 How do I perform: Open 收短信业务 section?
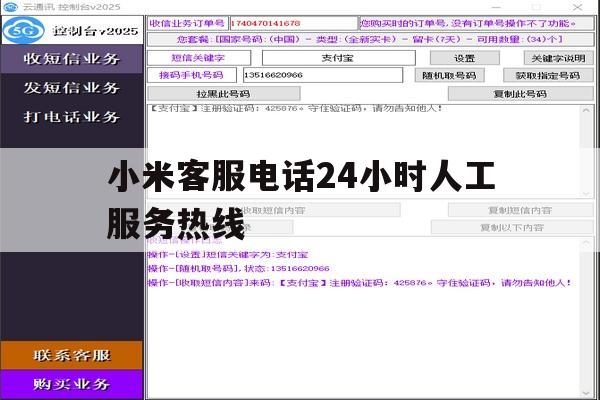click(x=72, y=59)
